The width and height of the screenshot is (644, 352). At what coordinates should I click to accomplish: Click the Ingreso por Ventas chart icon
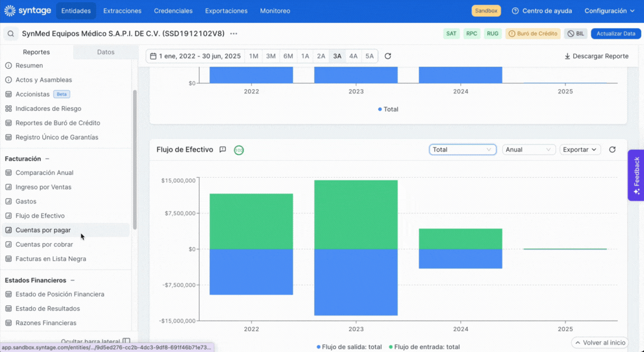click(x=8, y=187)
